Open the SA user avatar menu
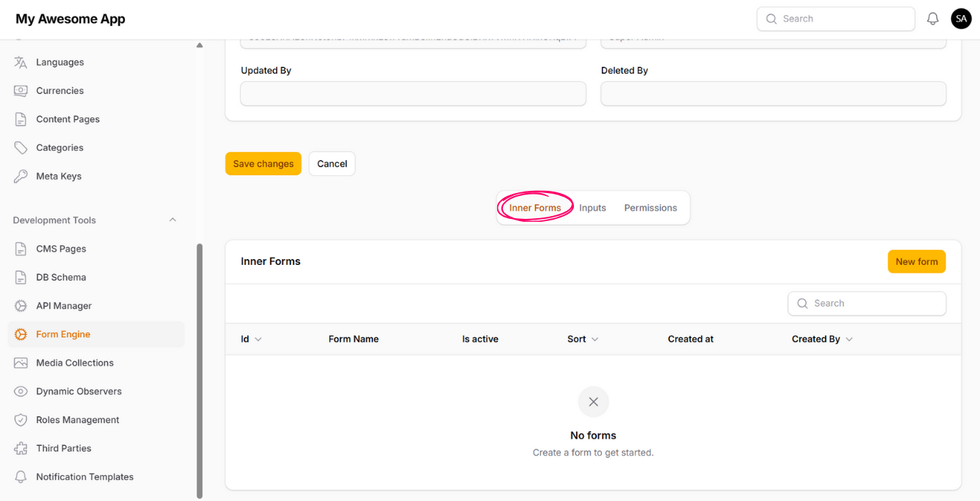The width and height of the screenshot is (980, 501). [x=961, y=19]
